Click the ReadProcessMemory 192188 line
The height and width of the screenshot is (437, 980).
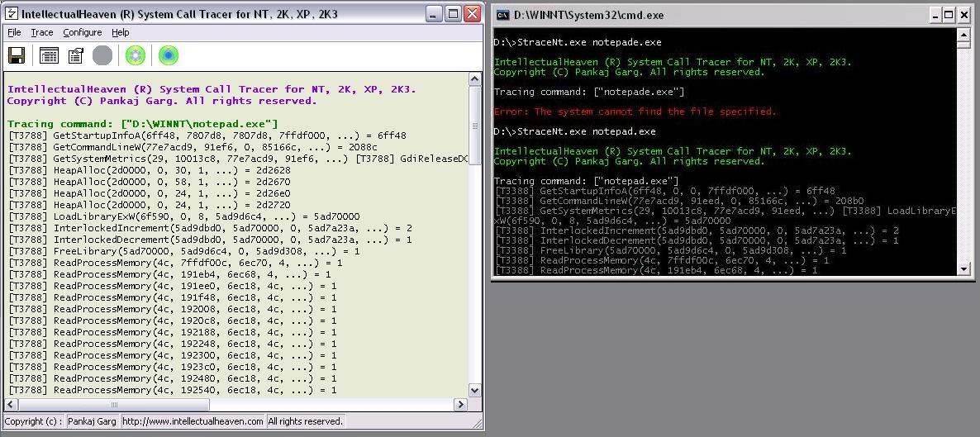point(172,331)
